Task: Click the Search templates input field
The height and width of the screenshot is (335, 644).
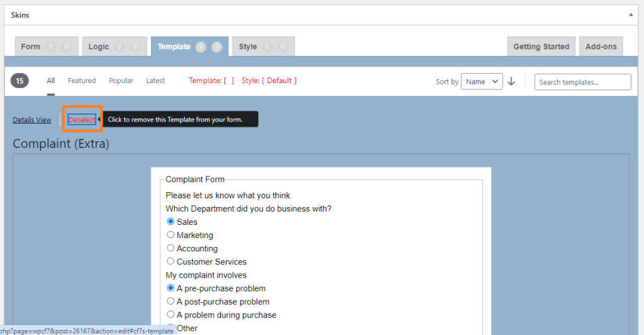Action: [582, 82]
